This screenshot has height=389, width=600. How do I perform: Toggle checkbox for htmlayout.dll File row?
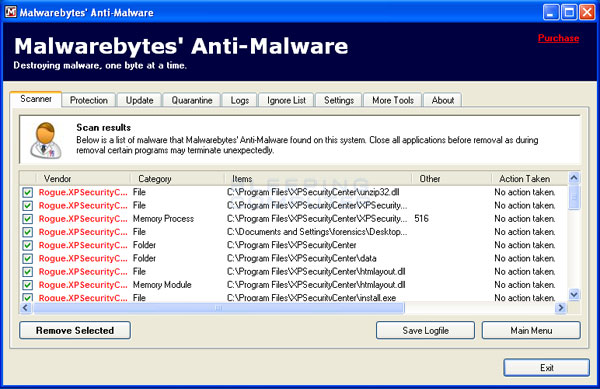click(28, 272)
